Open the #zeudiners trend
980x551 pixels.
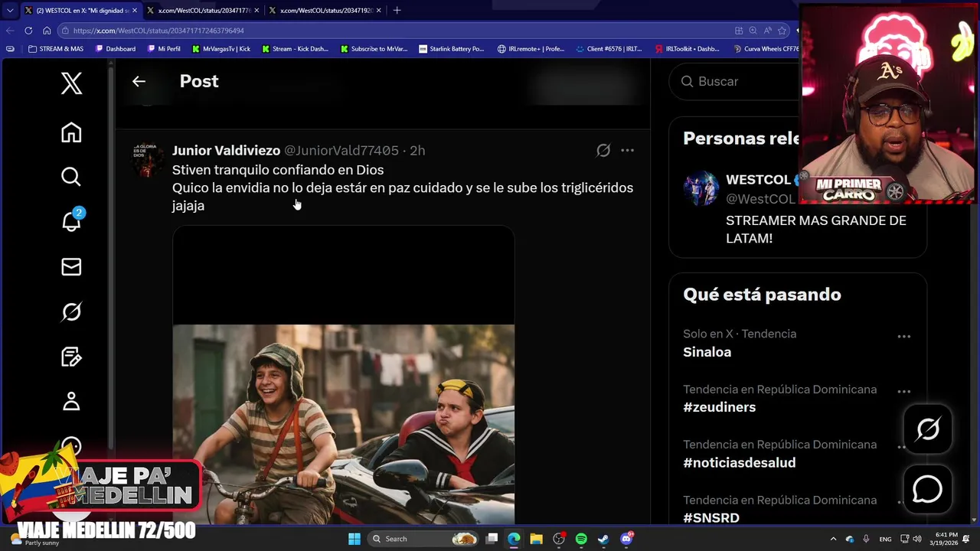pyautogui.click(x=720, y=407)
